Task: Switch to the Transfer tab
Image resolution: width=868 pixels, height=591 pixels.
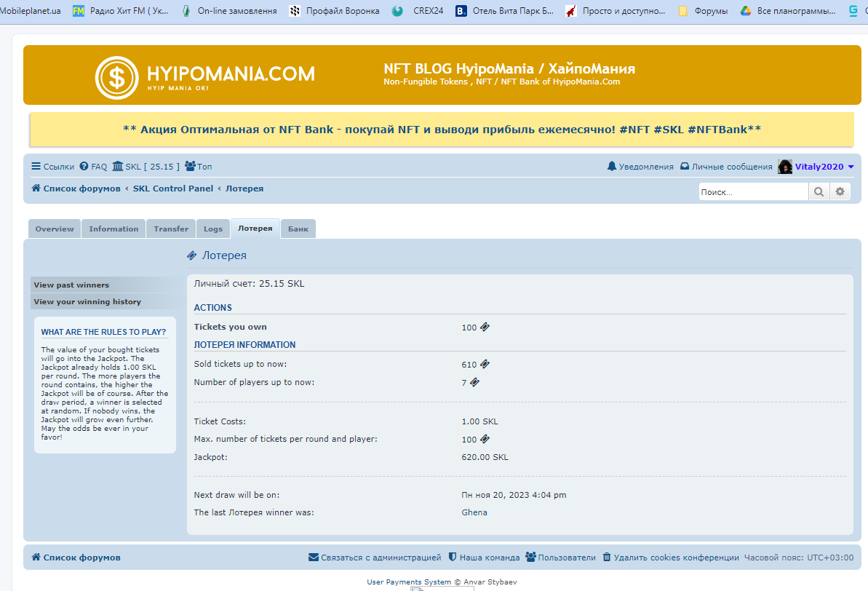Action: point(171,229)
